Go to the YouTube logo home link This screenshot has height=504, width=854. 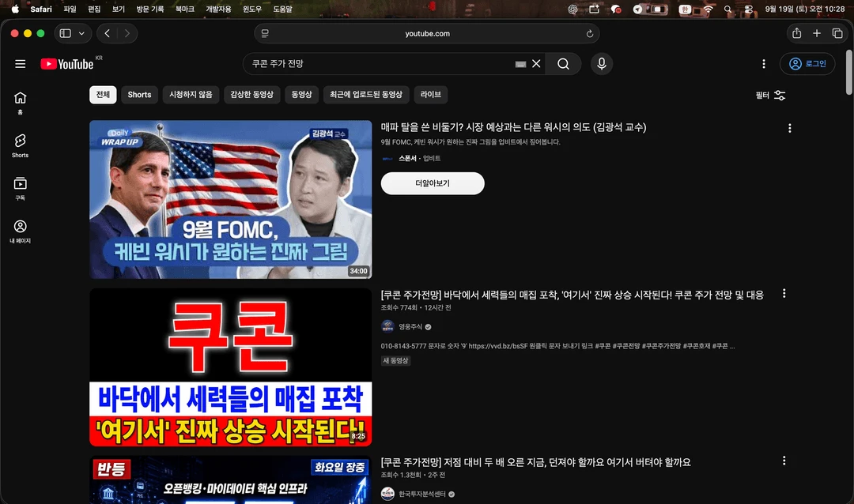point(67,64)
